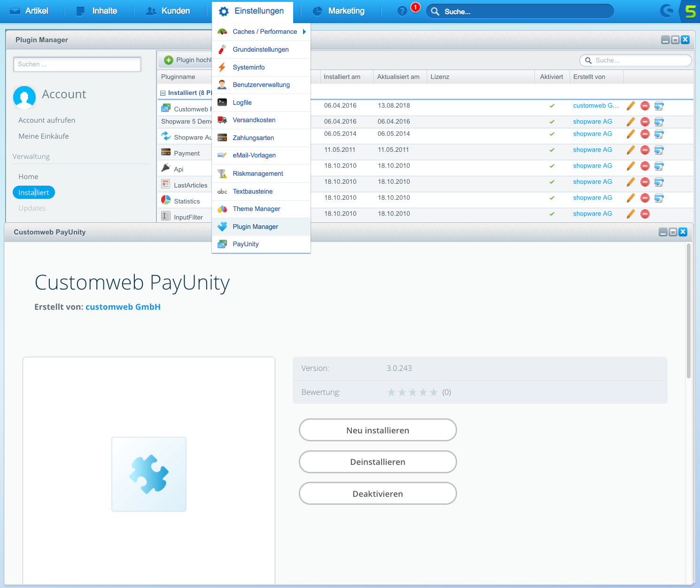Viewport: 700px width, 588px height.
Task: Click the Api plugin icon
Action: [166, 167]
